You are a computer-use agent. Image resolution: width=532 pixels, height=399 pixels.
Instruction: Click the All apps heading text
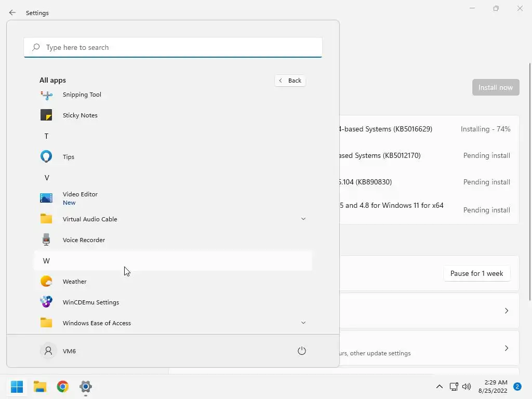pos(52,81)
